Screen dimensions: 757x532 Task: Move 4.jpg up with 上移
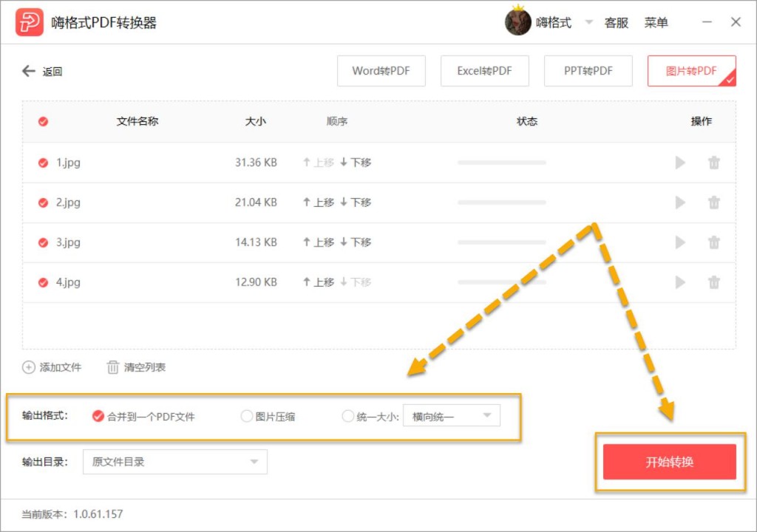(x=319, y=282)
